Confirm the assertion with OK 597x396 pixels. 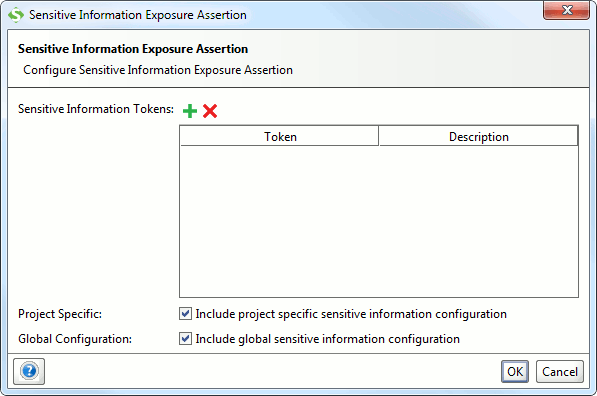(515, 372)
